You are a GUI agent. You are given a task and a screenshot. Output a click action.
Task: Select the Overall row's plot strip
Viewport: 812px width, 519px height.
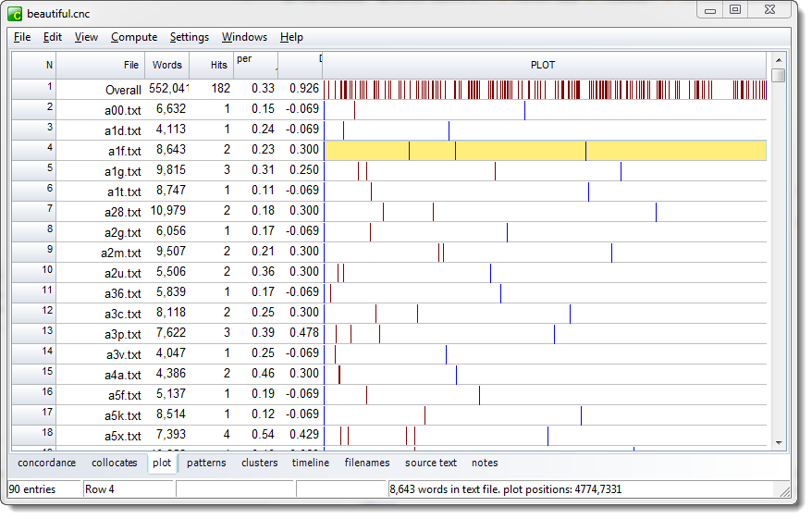pyautogui.click(x=545, y=90)
